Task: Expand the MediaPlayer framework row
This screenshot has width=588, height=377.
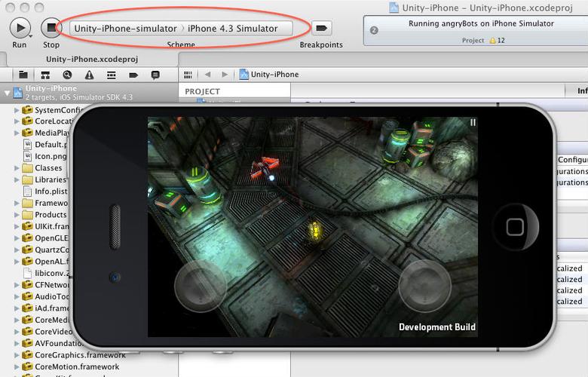Action: coord(17,133)
